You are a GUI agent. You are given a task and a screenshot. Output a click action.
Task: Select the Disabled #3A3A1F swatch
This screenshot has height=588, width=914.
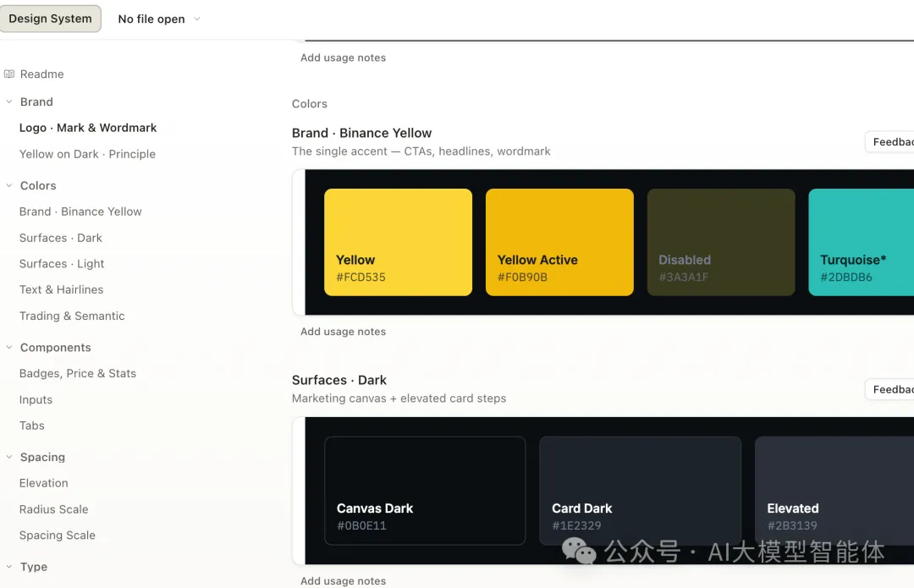pos(721,242)
